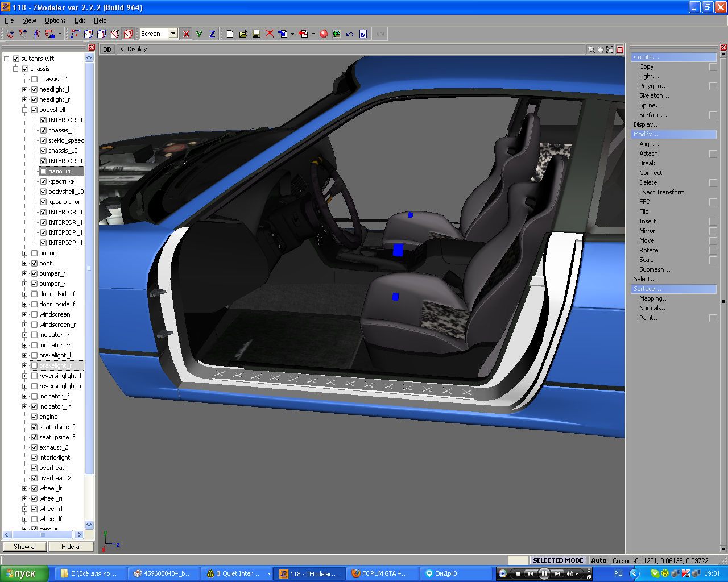
Task: Click the undo arrow in toolbar
Action: coord(350,34)
